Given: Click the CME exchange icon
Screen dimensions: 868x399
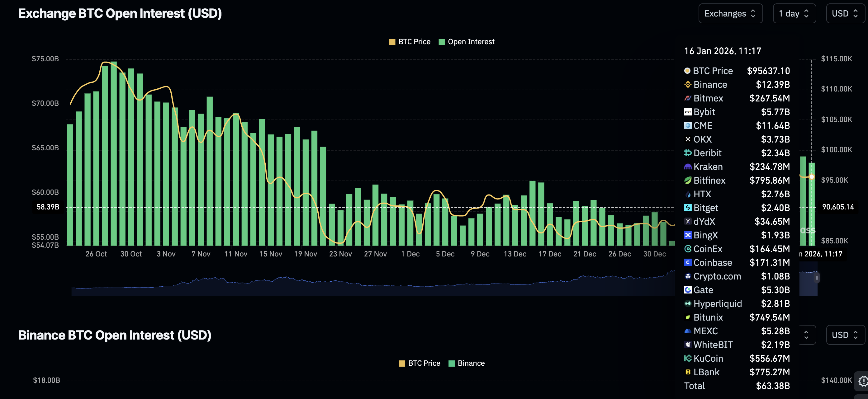Looking at the screenshot, I should 688,126.
